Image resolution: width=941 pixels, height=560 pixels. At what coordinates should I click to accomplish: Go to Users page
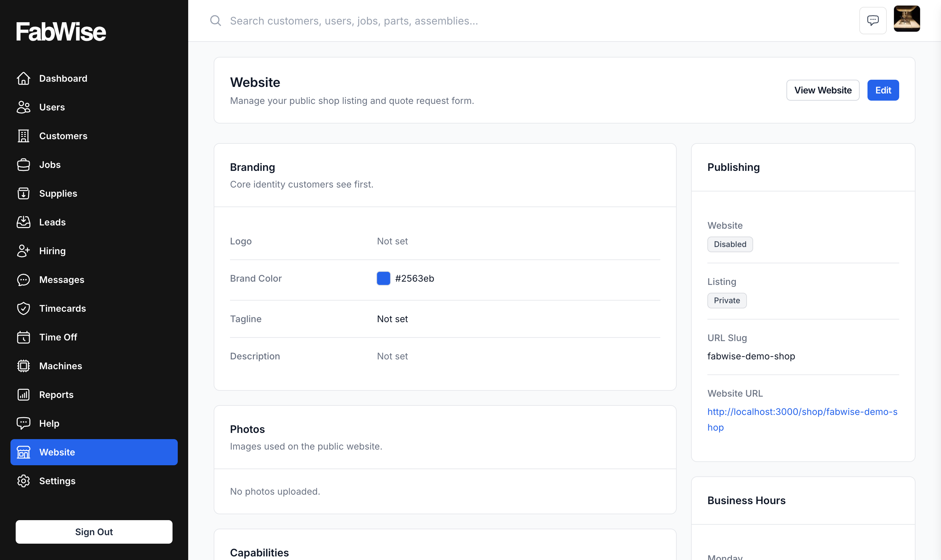94,107
